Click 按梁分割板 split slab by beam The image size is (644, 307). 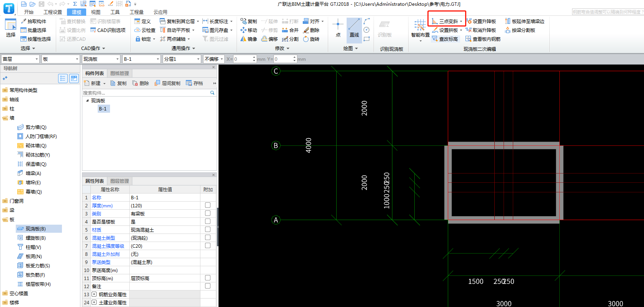(520, 30)
